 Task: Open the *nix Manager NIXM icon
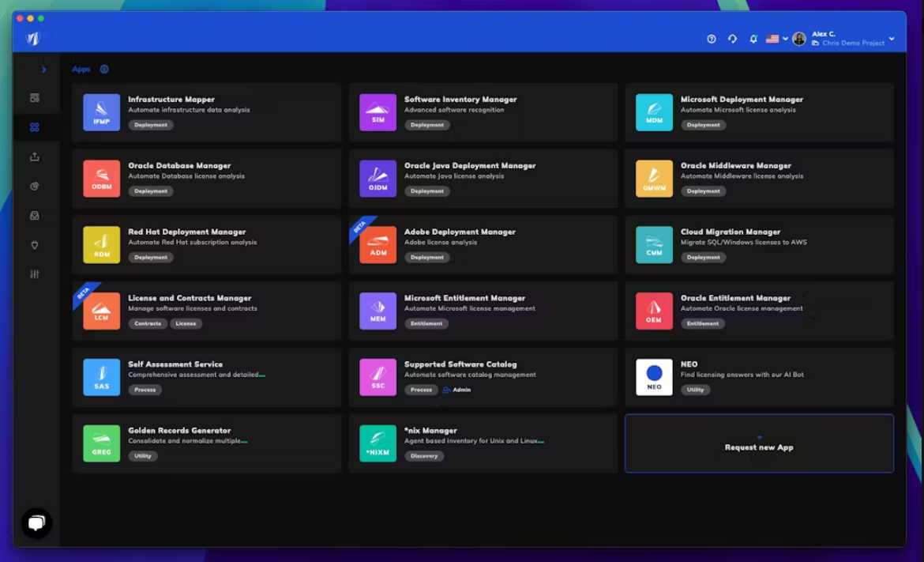(377, 443)
